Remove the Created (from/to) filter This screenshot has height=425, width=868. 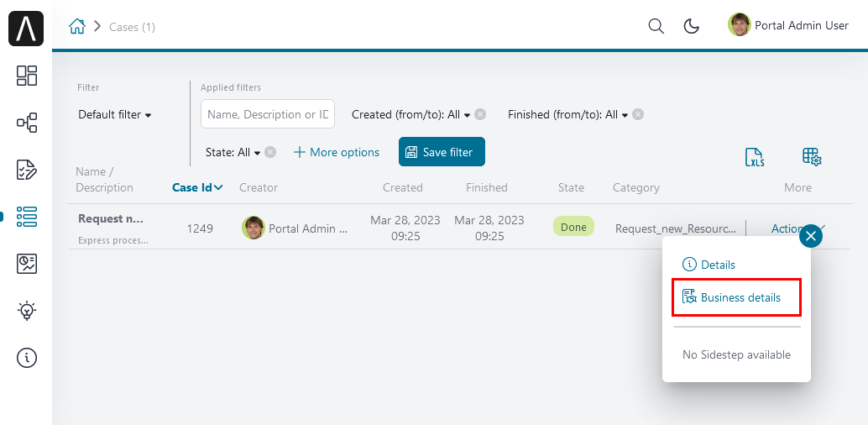point(480,115)
